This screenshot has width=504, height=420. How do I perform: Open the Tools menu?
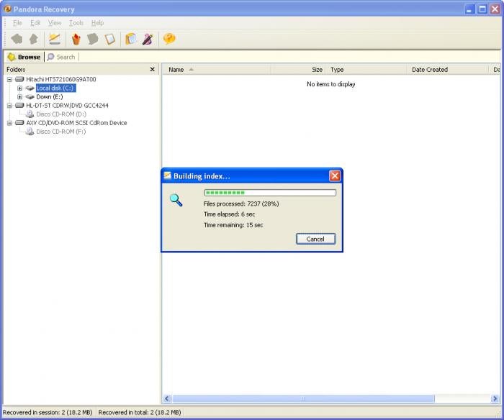(x=76, y=23)
